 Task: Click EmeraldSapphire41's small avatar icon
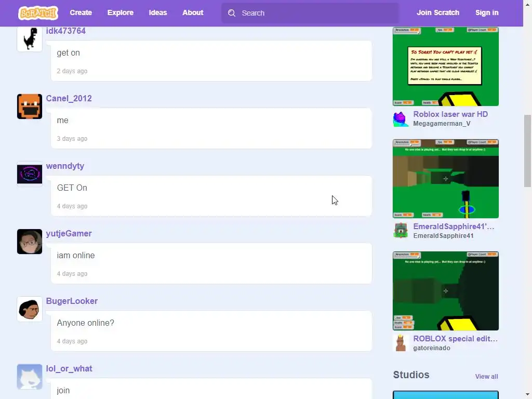point(401,231)
